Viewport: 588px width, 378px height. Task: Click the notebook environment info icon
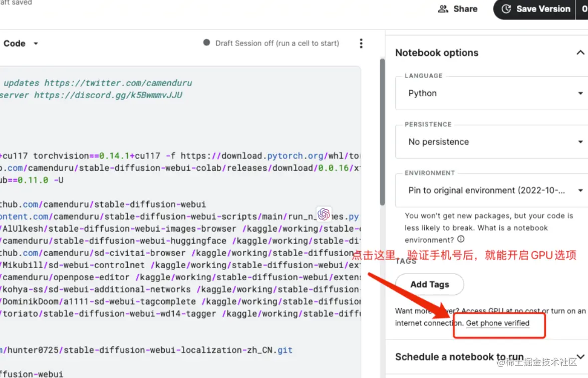461,239
